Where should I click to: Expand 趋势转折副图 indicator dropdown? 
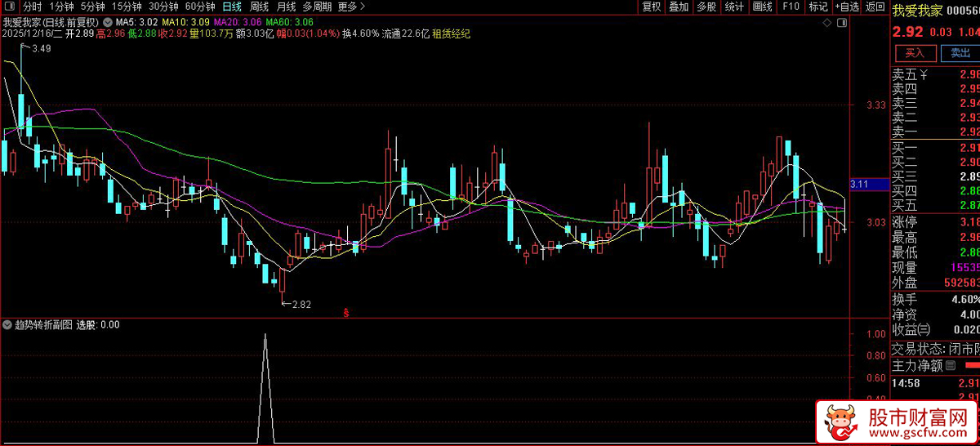8,324
